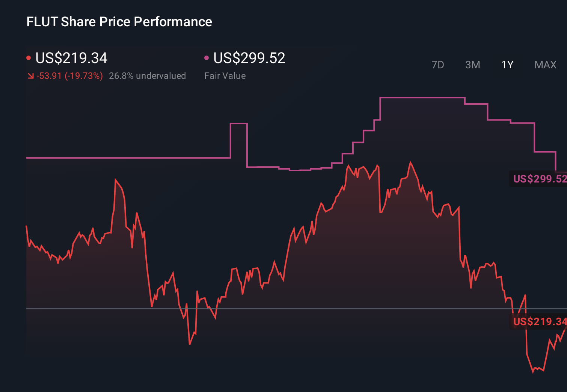Image resolution: width=567 pixels, height=392 pixels.
Task: Click the -53.91 (-19.73%) change indicator
Action: click(x=69, y=76)
